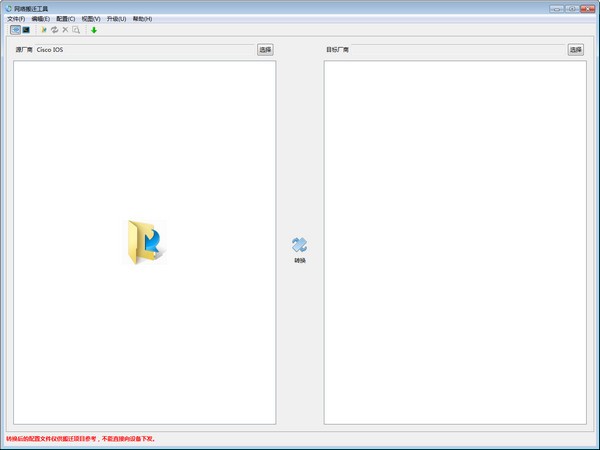This screenshot has width=600, height=450.
Task: Click the Cisco IOS source vendor label
Action: pos(50,49)
